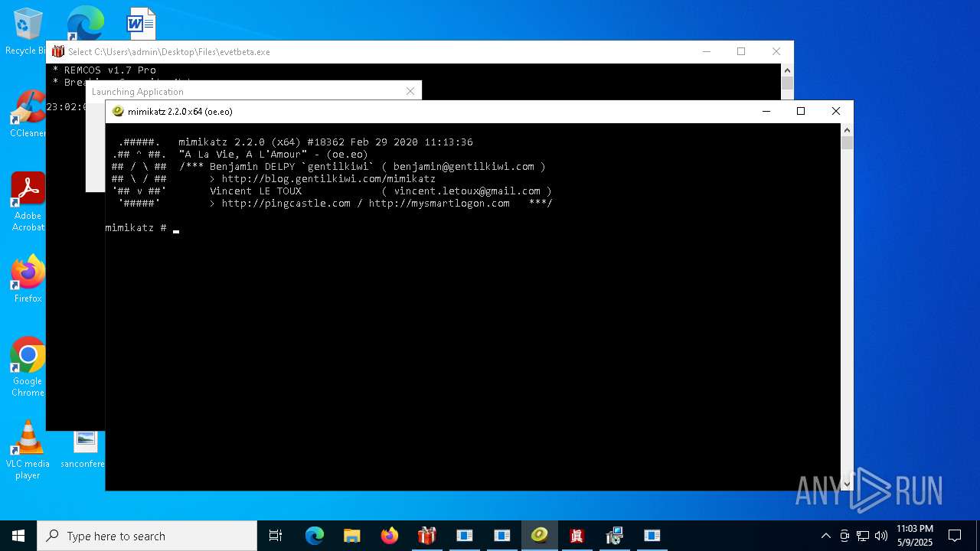Open the volume control tray icon

coord(881,536)
